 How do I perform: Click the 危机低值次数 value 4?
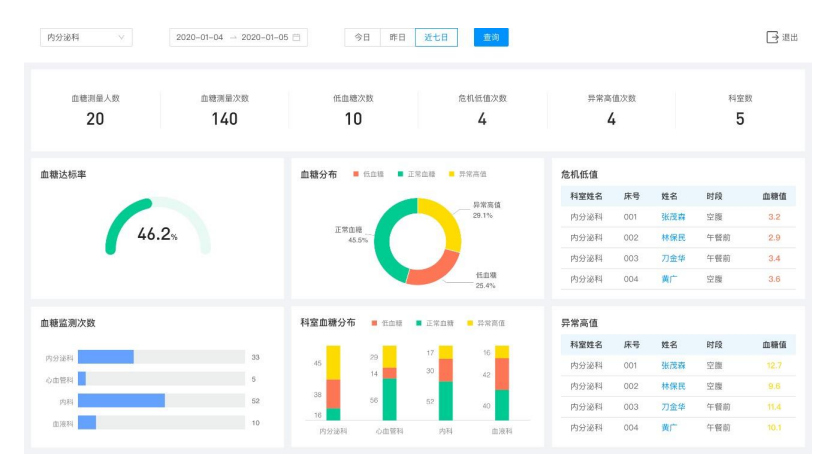(x=482, y=119)
